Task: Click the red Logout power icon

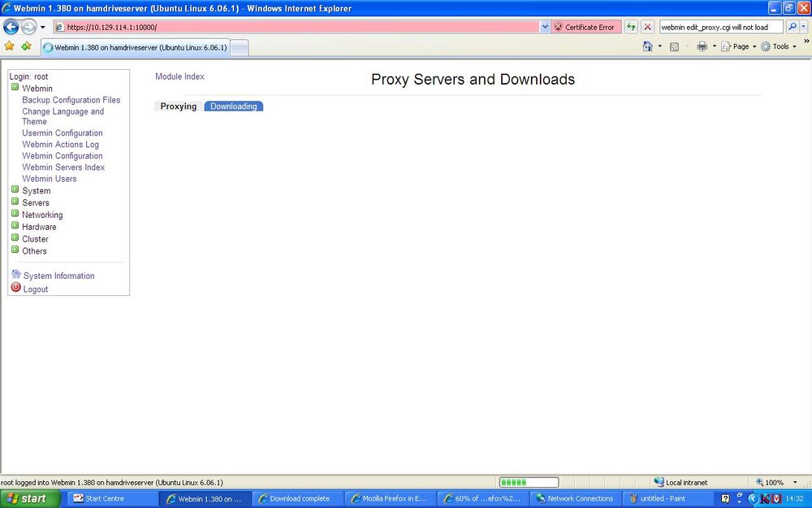Action: pos(16,287)
